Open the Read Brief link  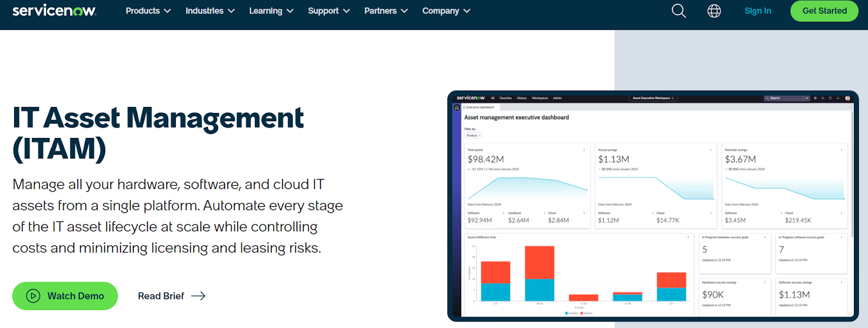coord(171,296)
